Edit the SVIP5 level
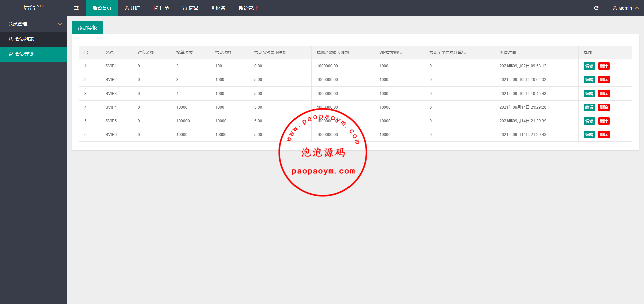 point(589,121)
